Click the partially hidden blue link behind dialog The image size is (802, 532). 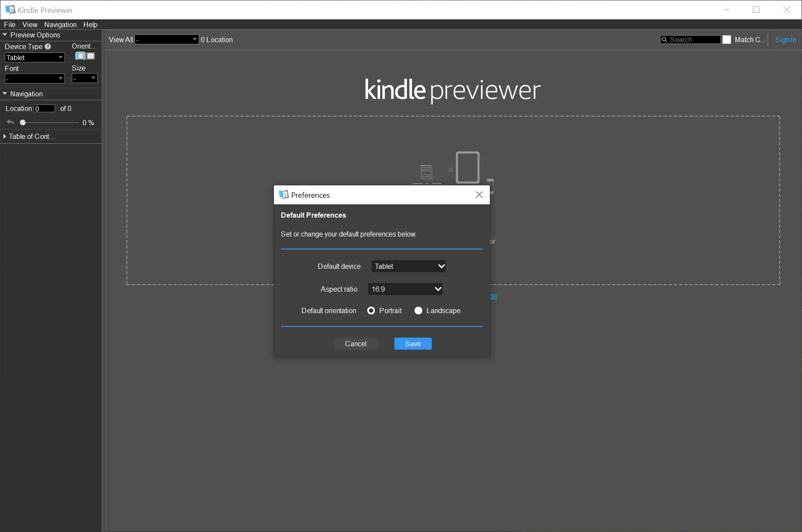(x=494, y=296)
